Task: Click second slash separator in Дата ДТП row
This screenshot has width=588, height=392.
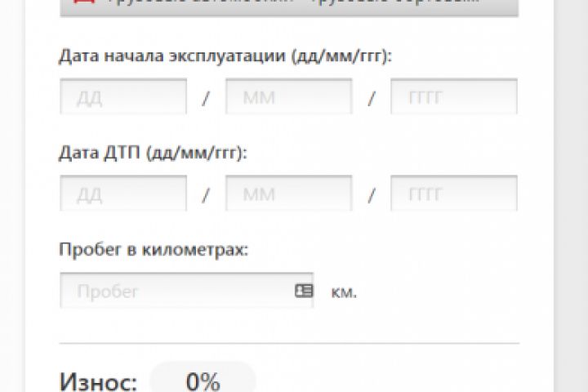Action: click(x=372, y=195)
